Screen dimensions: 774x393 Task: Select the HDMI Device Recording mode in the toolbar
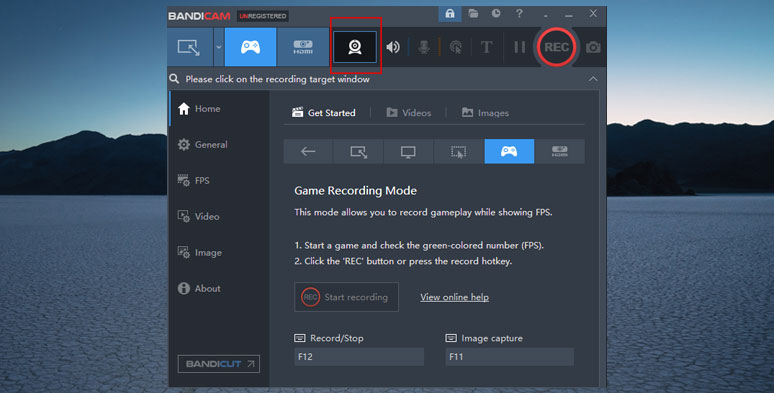coord(303,47)
